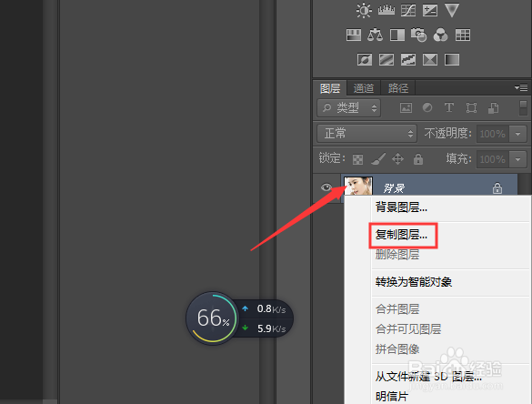Image resolution: width=532 pixels, height=404 pixels.
Task: Lock transparent pixels (checkerboard icon)
Action: click(357, 159)
